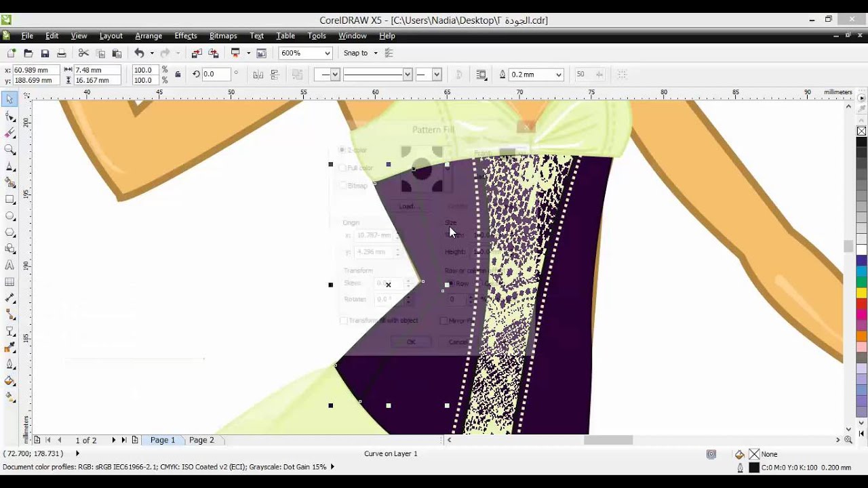Open the navigator icon at the scrollbar corner

coord(848,440)
